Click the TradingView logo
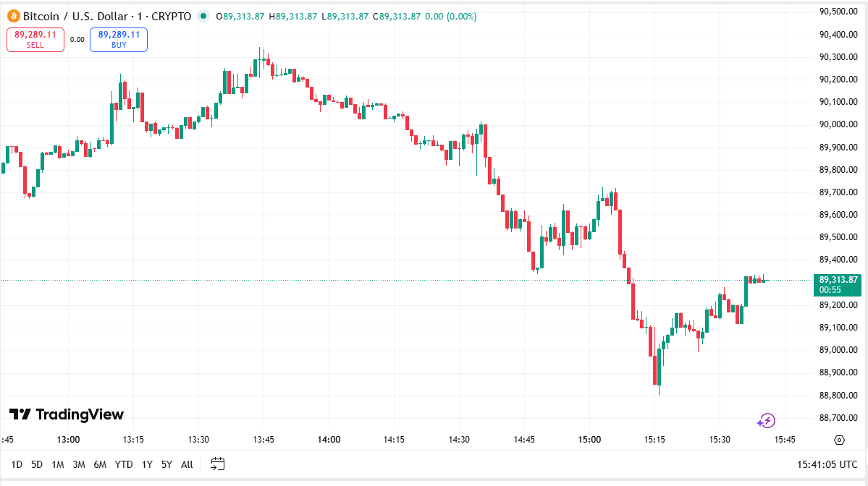Image resolution: width=868 pixels, height=486 pixels. point(67,414)
